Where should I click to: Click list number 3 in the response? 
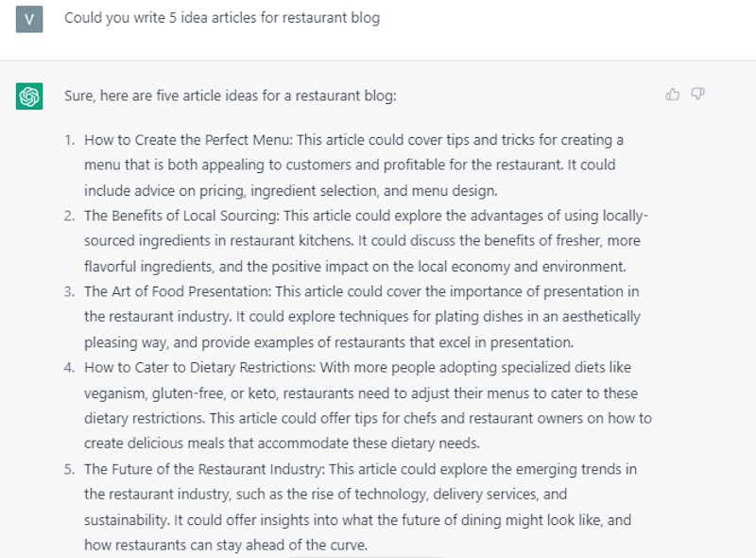70,291
